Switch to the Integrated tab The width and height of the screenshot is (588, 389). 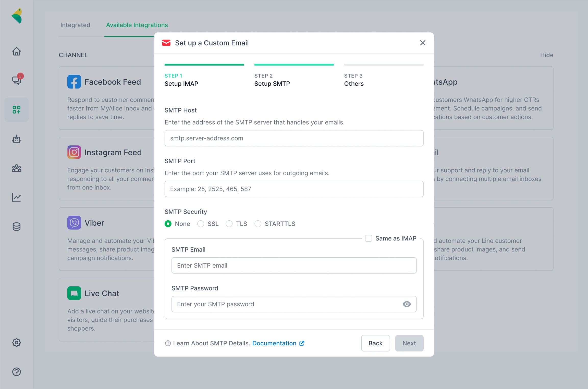click(x=75, y=25)
